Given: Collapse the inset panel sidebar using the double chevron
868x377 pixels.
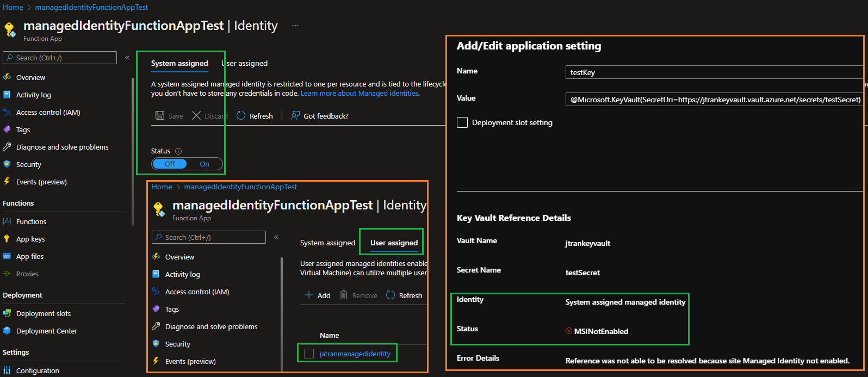Looking at the screenshot, I should point(276,237).
